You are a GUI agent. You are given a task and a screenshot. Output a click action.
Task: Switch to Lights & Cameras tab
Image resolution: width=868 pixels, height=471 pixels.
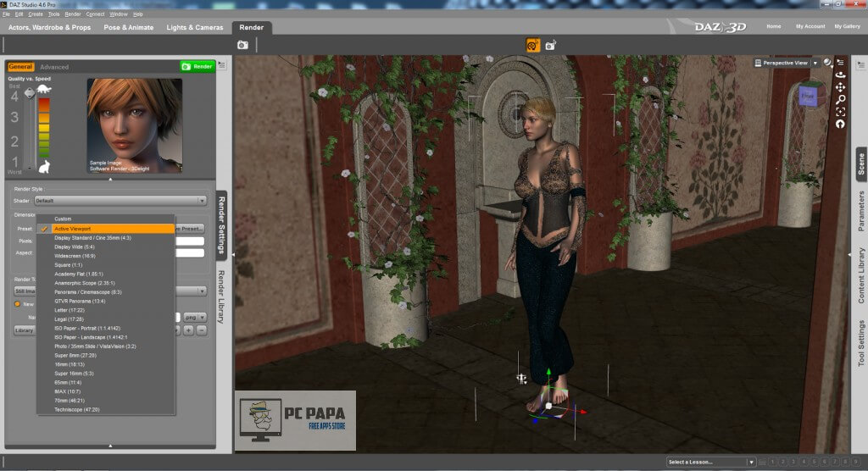(x=194, y=27)
